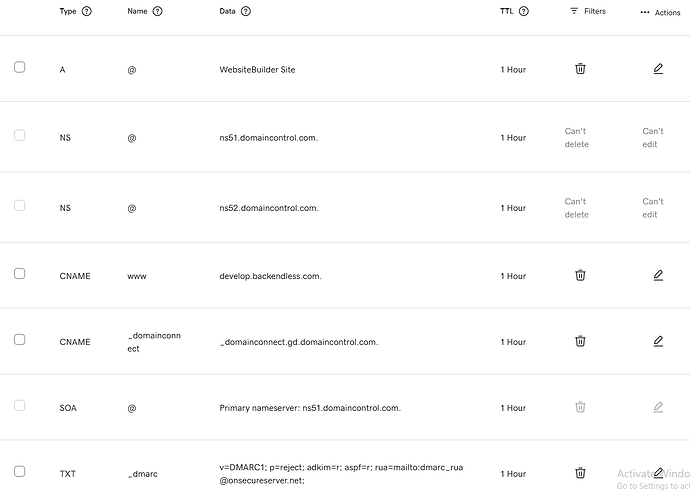
Task: Tick the www CNAME record checkbox
Action: [x=19, y=274]
